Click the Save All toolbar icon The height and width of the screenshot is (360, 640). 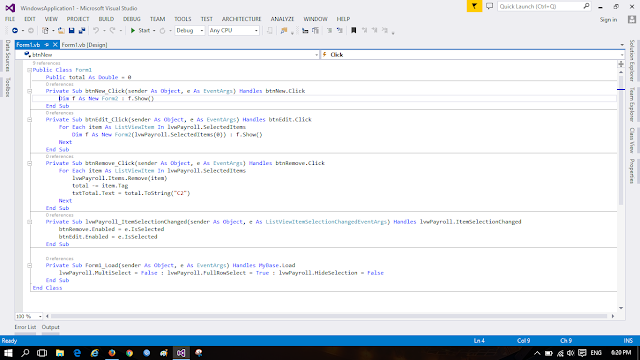[82, 31]
